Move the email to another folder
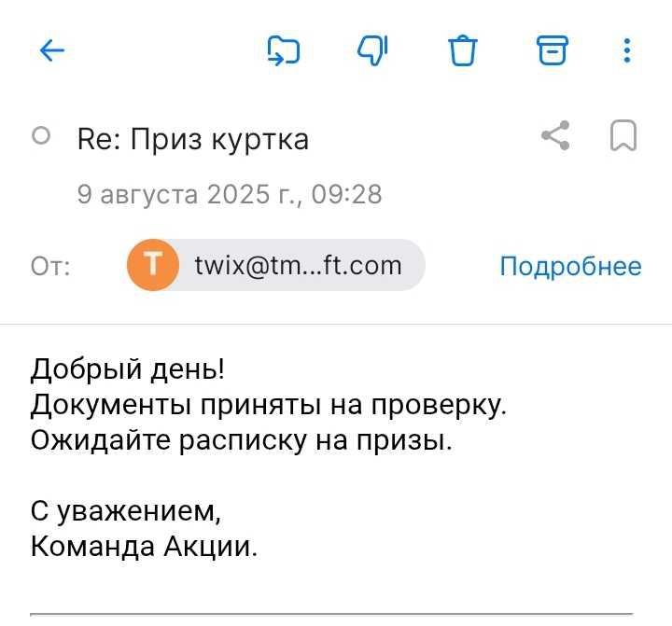The image size is (672, 626). [283, 50]
